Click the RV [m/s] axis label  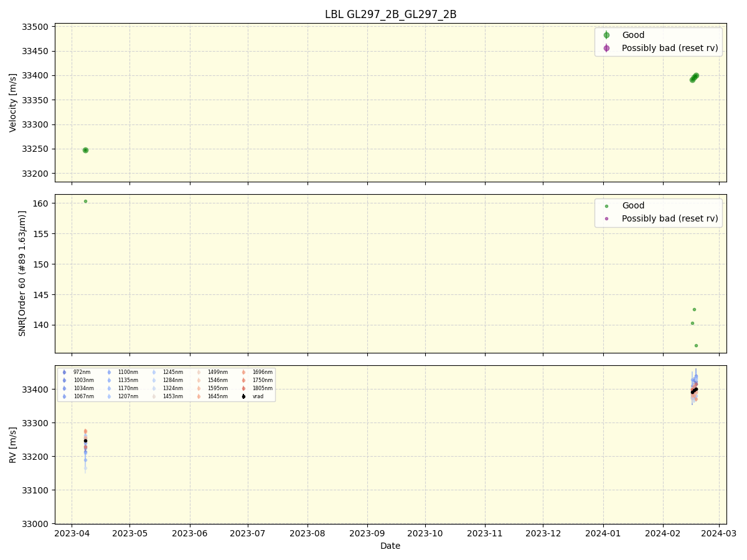coord(13,444)
